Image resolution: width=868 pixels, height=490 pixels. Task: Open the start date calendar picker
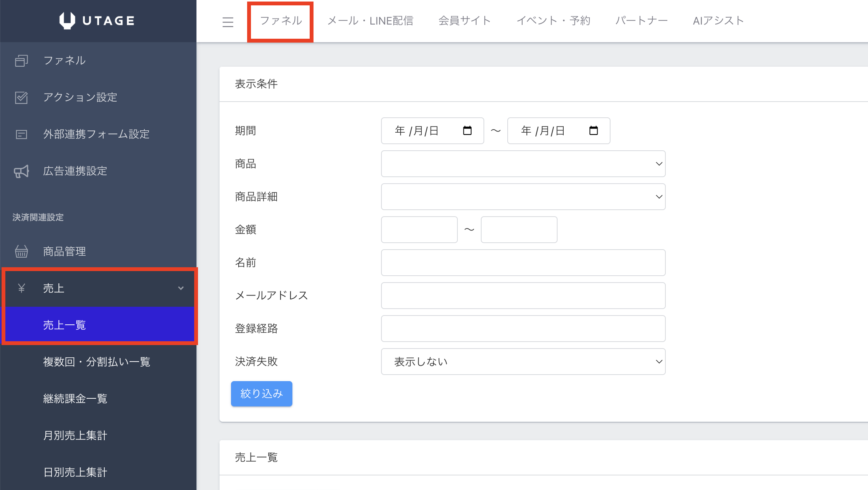click(467, 131)
